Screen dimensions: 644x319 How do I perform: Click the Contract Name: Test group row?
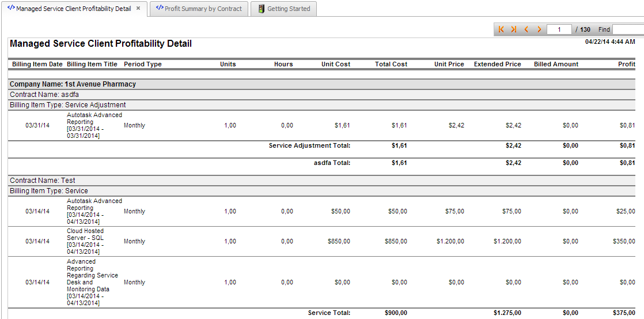[x=43, y=181]
